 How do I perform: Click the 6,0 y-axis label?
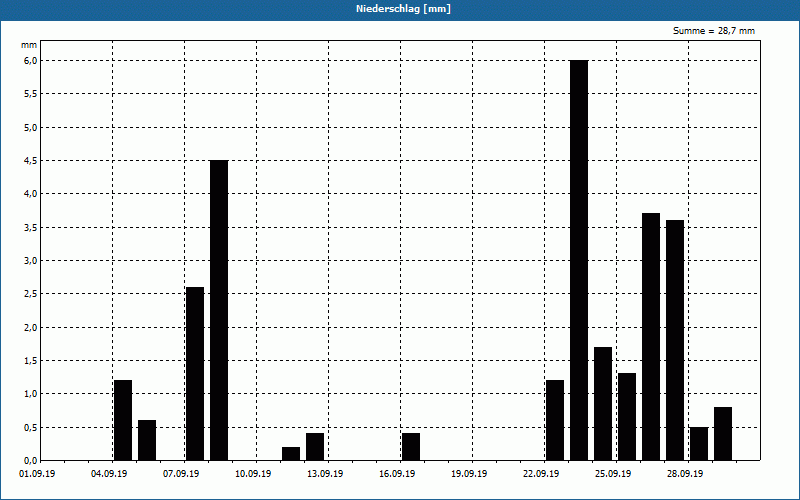coord(31,61)
